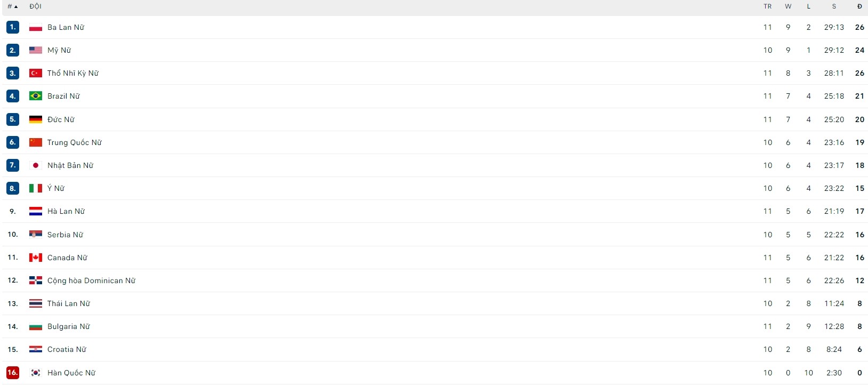This screenshot has height=385, width=868.
Task: Click the red rank 16 badge
Action: point(13,373)
